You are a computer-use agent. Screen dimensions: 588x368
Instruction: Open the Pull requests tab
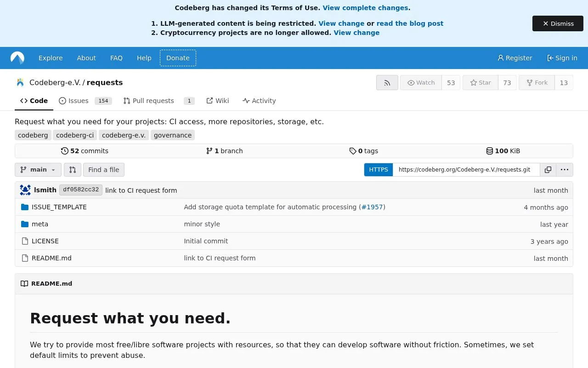[x=159, y=101]
